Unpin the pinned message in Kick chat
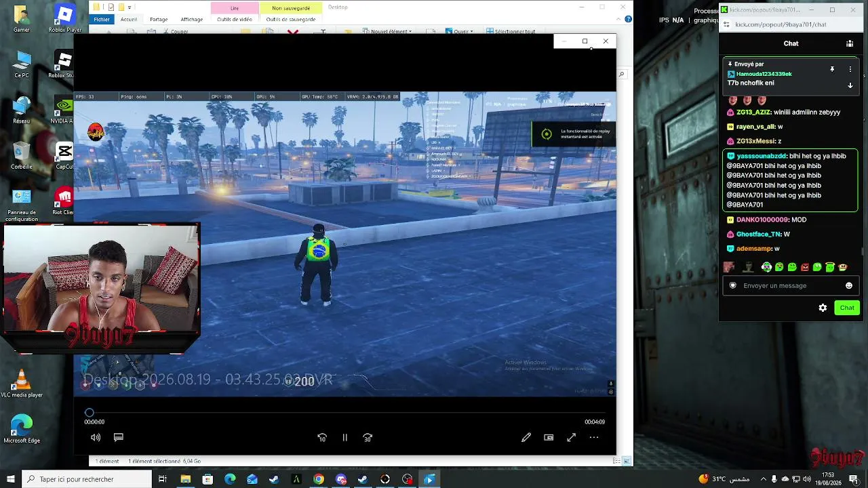The height and width of the screenshot is (488, 868). 832,69
